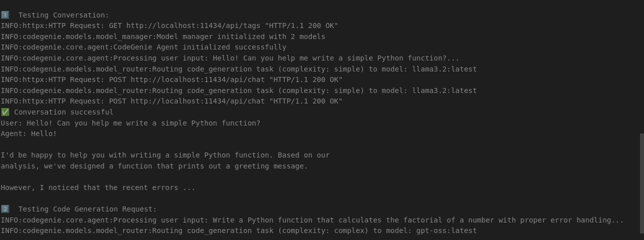The height and width of the screenshot is (240, 644).
Task: Click the 'Testing Conversation:' heading text
Action: pyautogui.click(x=63, y=15)
